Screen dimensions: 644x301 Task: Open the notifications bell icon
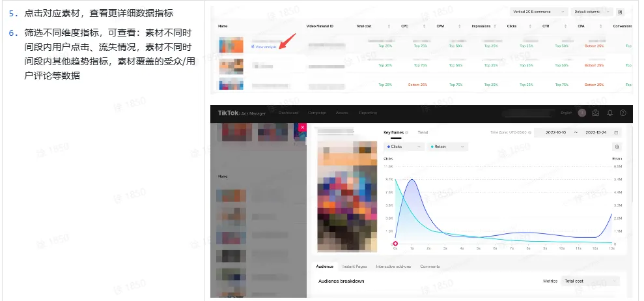pyautogui.click(x=609, y=113)
